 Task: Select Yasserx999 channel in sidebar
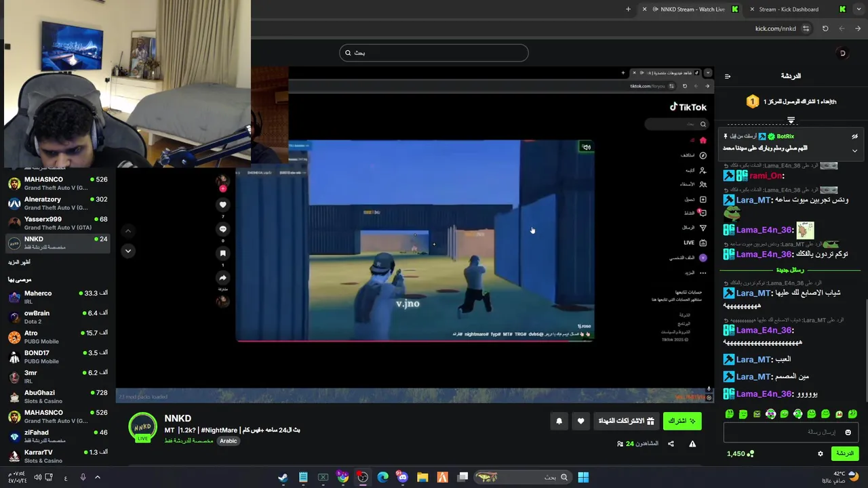click(x=58, y=223)
